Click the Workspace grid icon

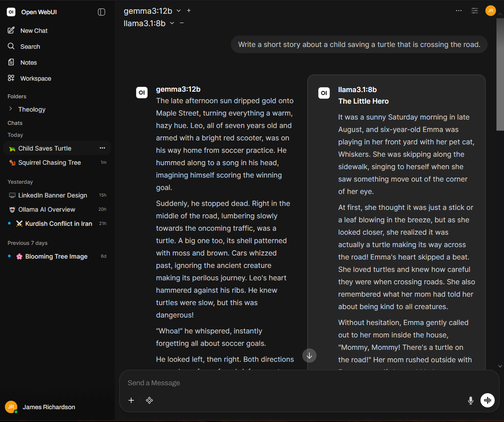tap(11, 78)
